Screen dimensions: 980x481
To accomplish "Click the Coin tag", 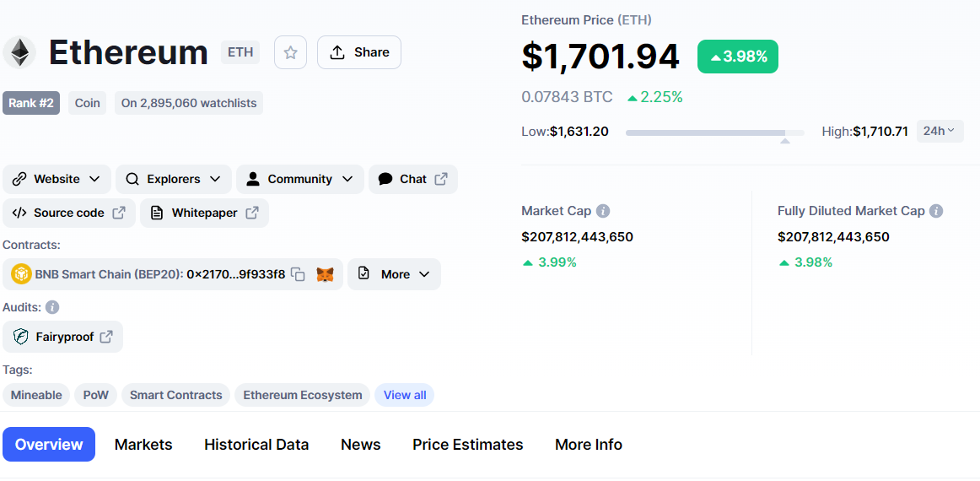I will [88, 103].
